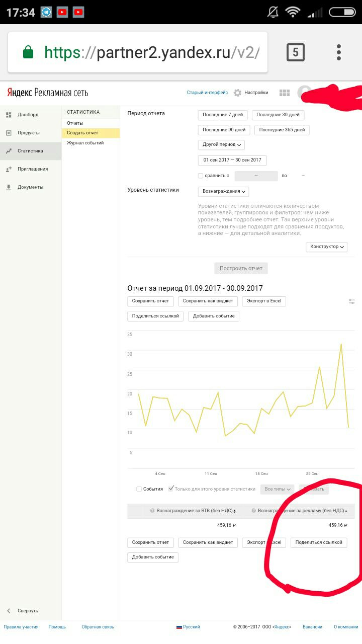Toggle Только для этого уровня статистики checkbox
Screen dimensions: 362x644
point(171,489)
